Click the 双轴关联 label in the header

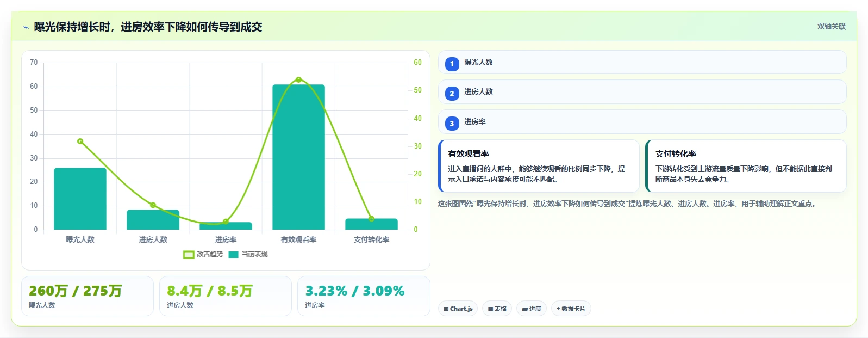[x=831, y=26]
